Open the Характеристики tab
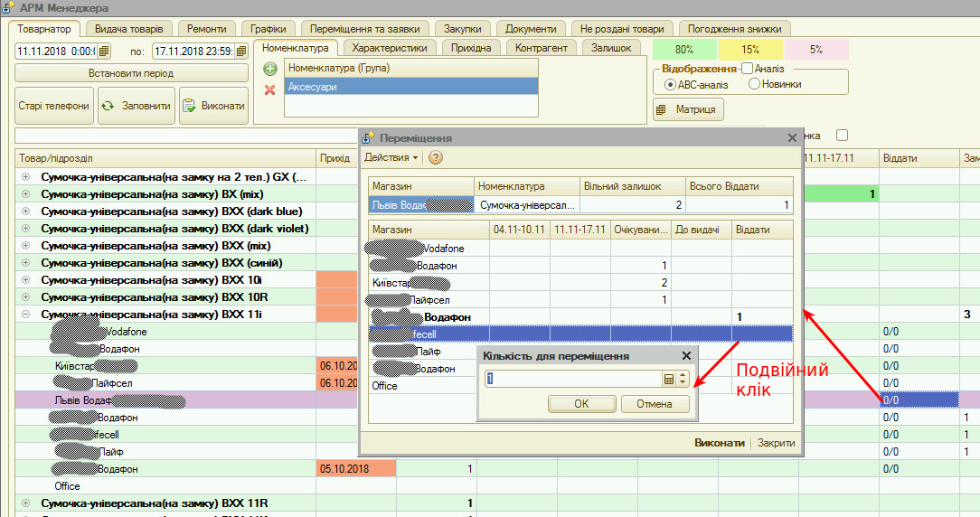 [390, 47]
